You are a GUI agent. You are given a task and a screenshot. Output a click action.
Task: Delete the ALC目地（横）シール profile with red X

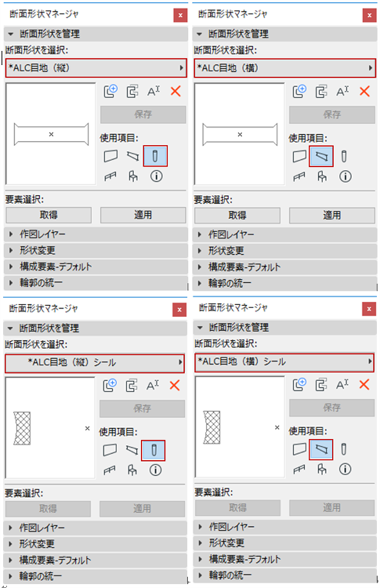point(365,385)
